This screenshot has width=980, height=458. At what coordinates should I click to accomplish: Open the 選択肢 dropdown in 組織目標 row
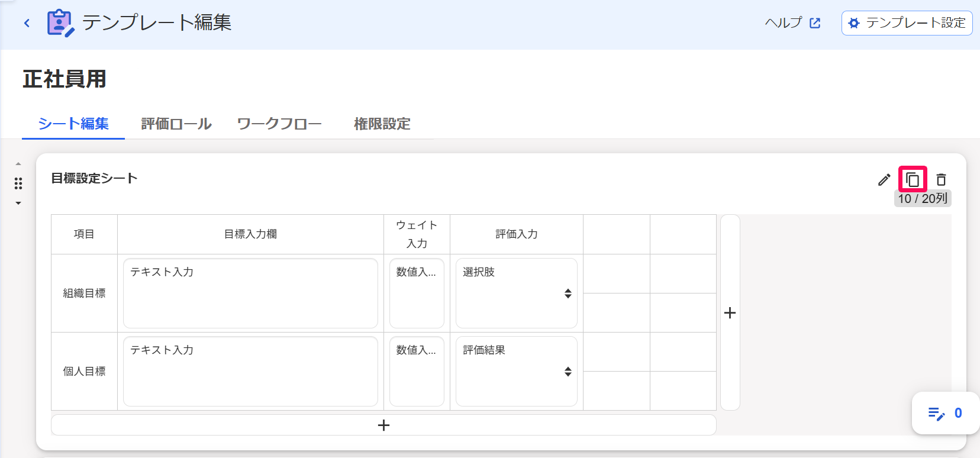pos(517,293)
